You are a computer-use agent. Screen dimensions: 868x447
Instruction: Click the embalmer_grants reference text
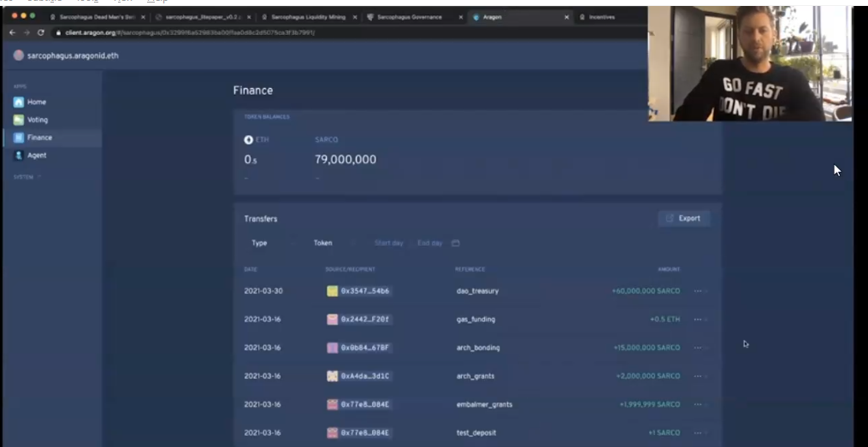coord(484,404)
